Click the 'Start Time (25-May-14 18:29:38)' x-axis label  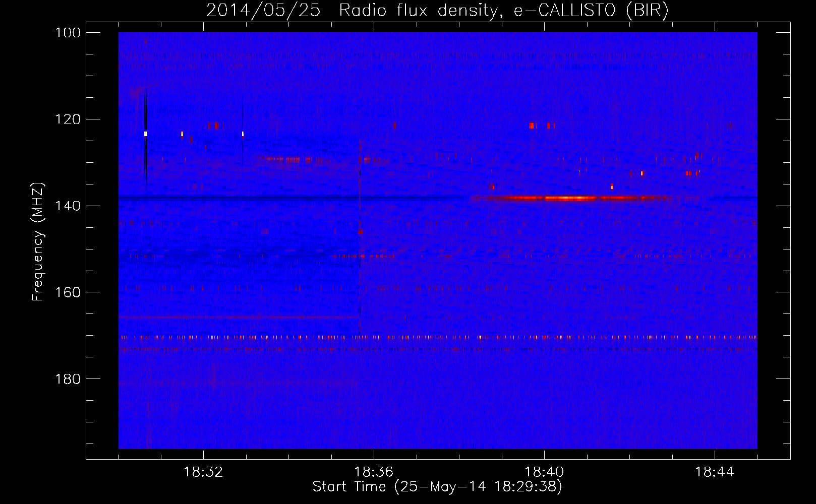437,487
